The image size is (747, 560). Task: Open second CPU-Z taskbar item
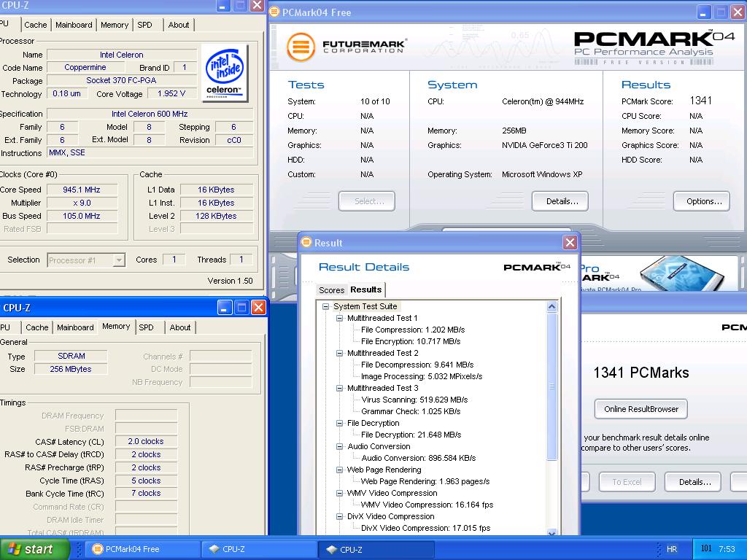[x=376, y=549]
